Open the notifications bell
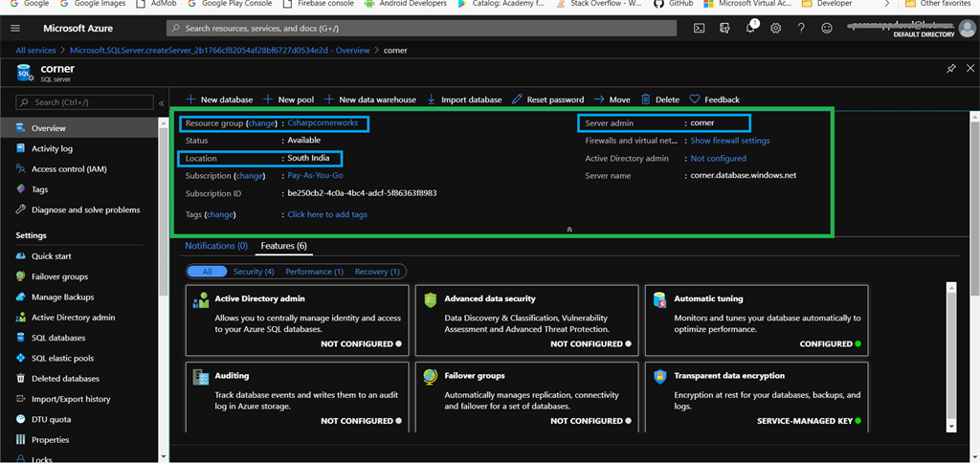Screen dimensions: 980x463 751,28
